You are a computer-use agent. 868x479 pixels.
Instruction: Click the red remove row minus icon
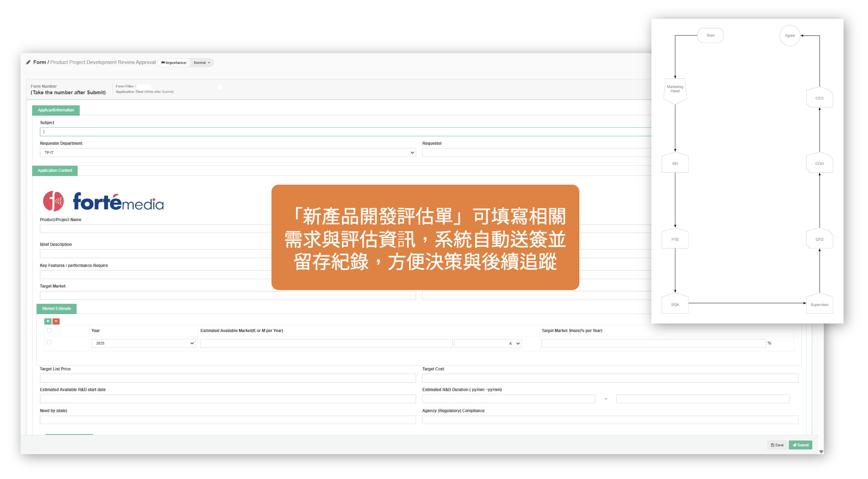click(56, 321)
